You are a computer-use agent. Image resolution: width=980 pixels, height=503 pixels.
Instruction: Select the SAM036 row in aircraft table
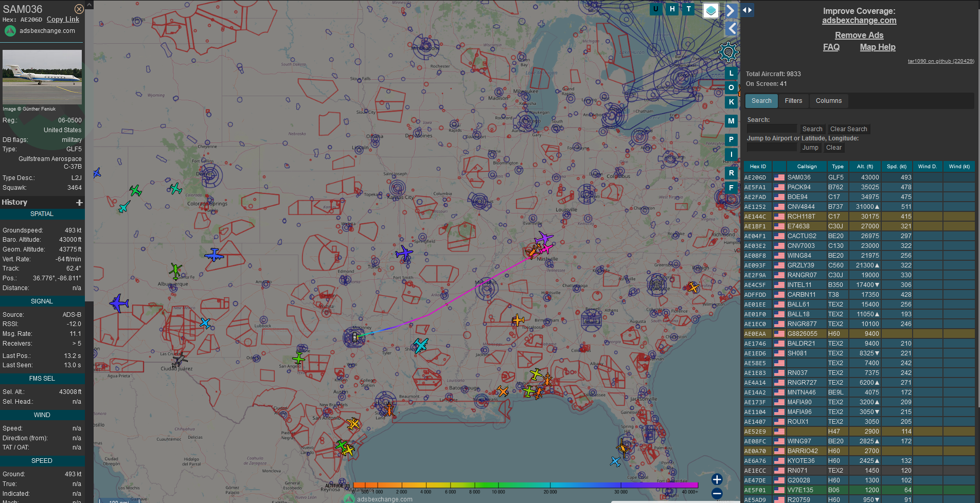pos(859,177)
